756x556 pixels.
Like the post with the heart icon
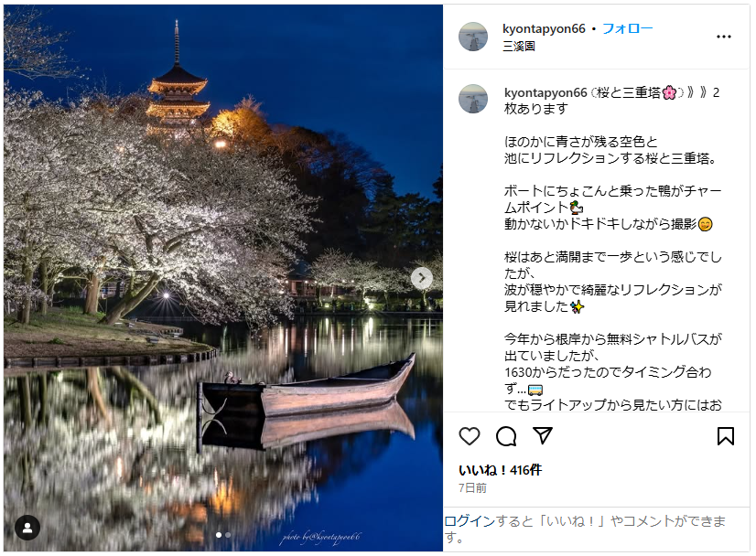click(469, 436)
